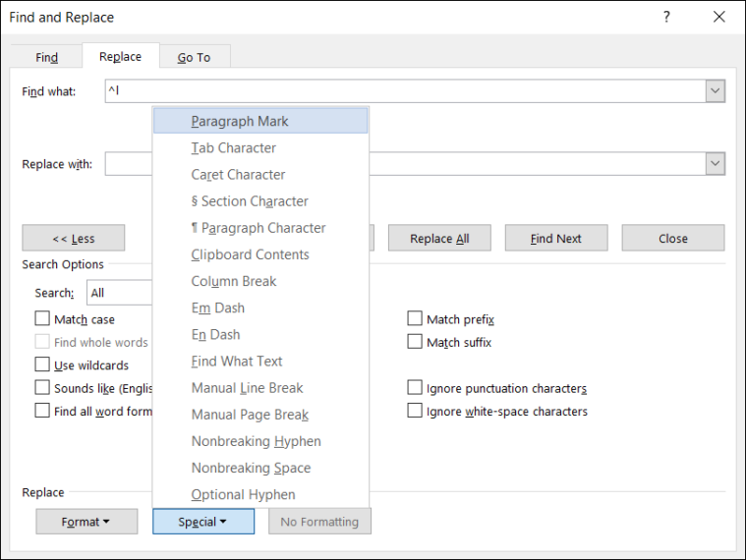Choose ¶ Paragraph Character entry

click(x=260, y=228)
